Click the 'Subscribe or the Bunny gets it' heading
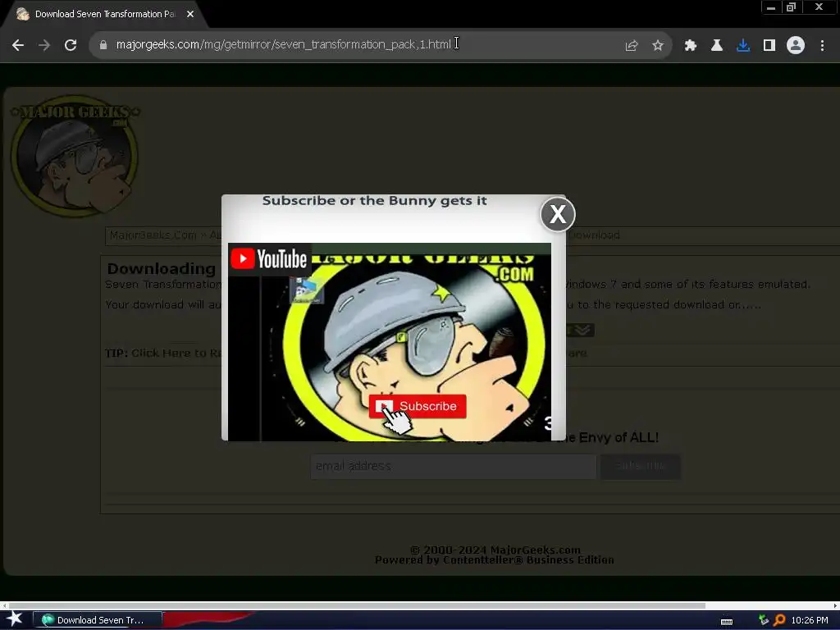 point(374,201)
